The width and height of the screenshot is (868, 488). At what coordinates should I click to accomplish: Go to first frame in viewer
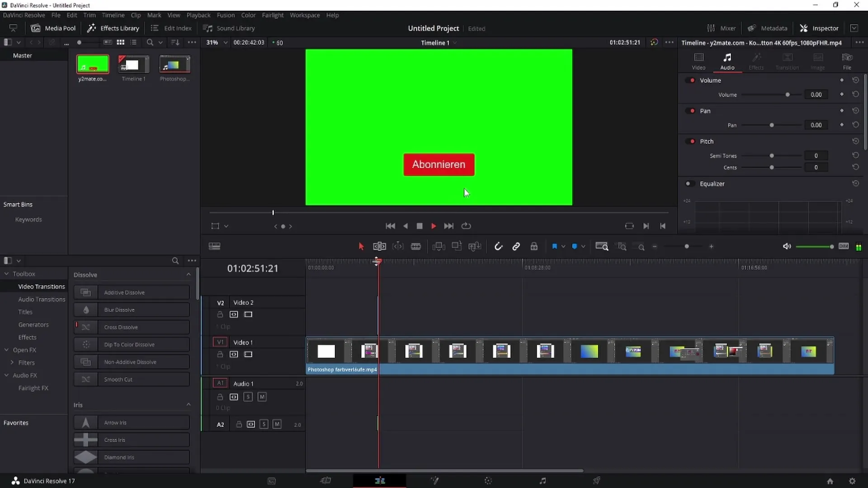pos(390,226)
